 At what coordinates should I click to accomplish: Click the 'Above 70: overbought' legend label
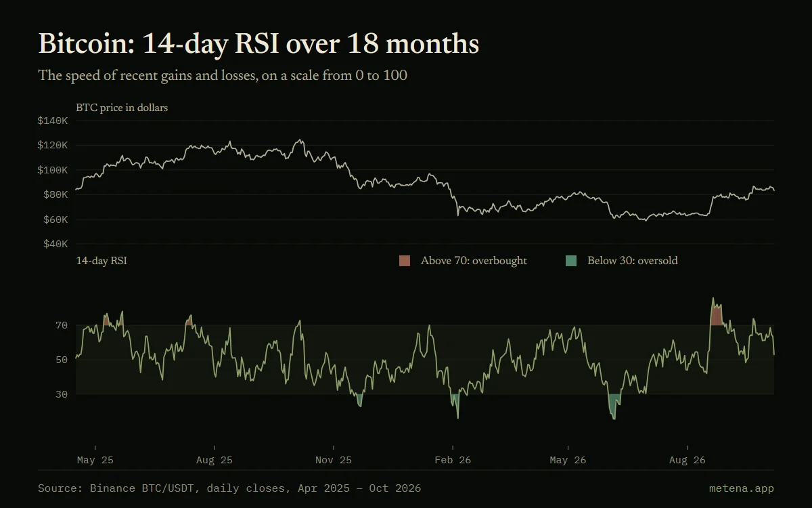(x=474, y=261)
